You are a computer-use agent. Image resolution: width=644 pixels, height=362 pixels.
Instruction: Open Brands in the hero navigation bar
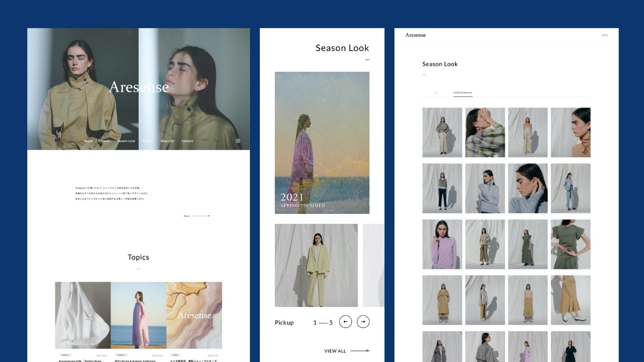pyautogui.click(x=148, y=141)
